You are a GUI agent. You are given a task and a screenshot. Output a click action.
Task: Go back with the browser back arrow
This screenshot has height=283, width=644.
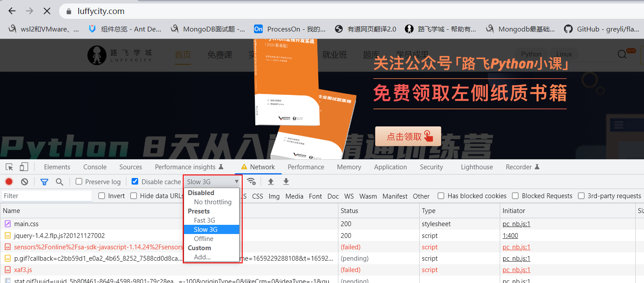tap(12, 11)
